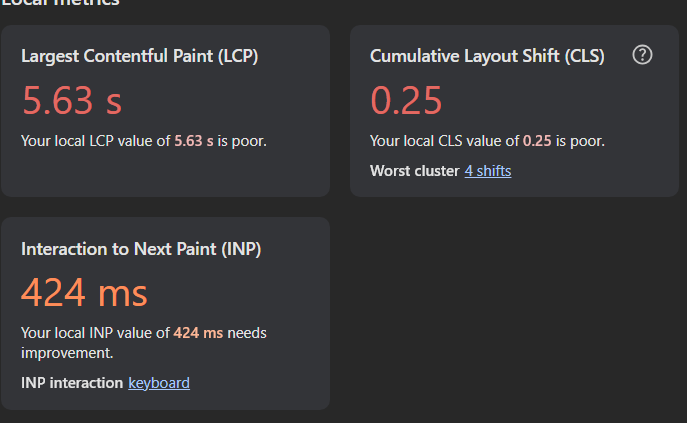Select the Worst cluster label
This screenshot has width=687, height=423.
(x=414, y=171)
